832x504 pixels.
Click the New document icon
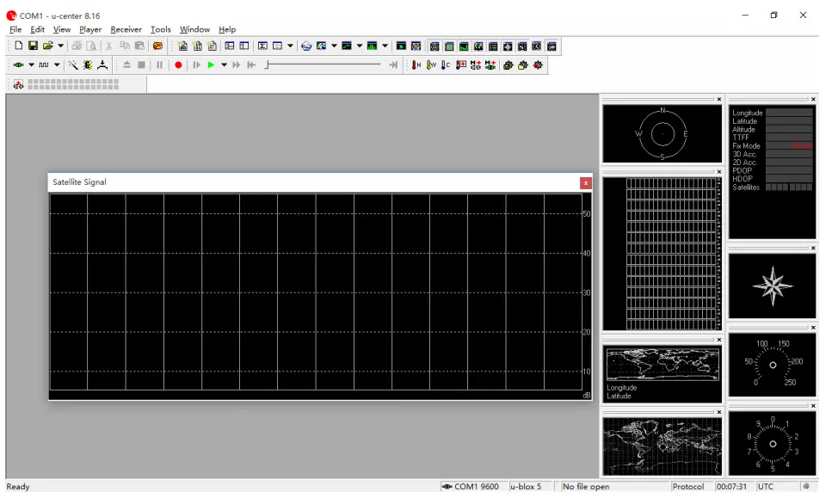pyautogui.click(x=18, y=46)
